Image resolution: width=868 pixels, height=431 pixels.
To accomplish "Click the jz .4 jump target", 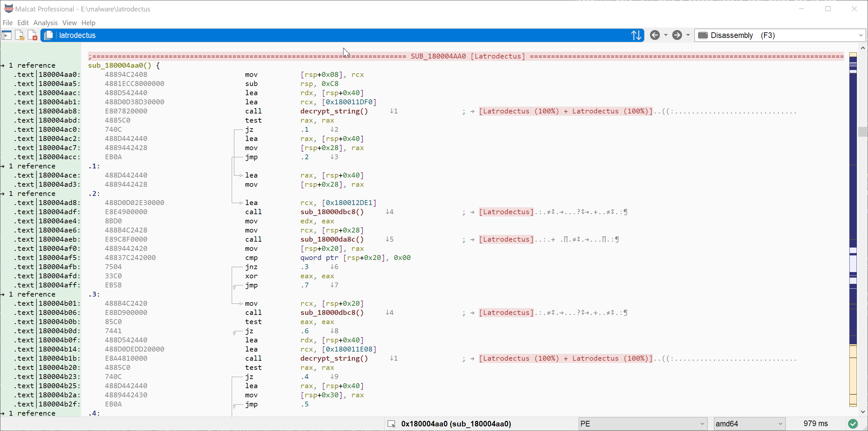I will coord(305,377).
